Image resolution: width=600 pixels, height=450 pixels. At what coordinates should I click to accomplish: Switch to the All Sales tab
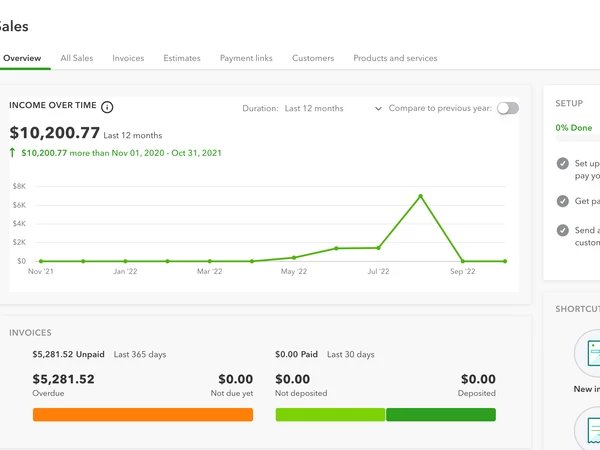coord(77,58)
